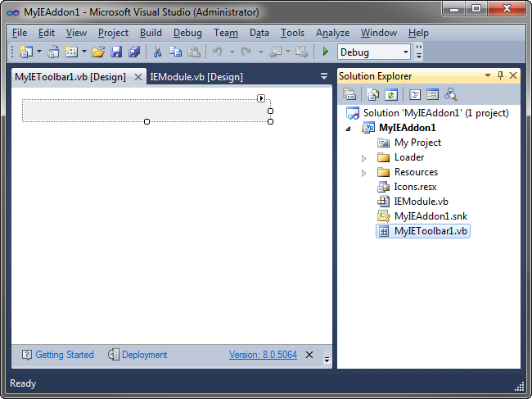Viewport: 532px width, 399px height.
Task: Click the Navigate Backward icon
Action: [275, 52]
